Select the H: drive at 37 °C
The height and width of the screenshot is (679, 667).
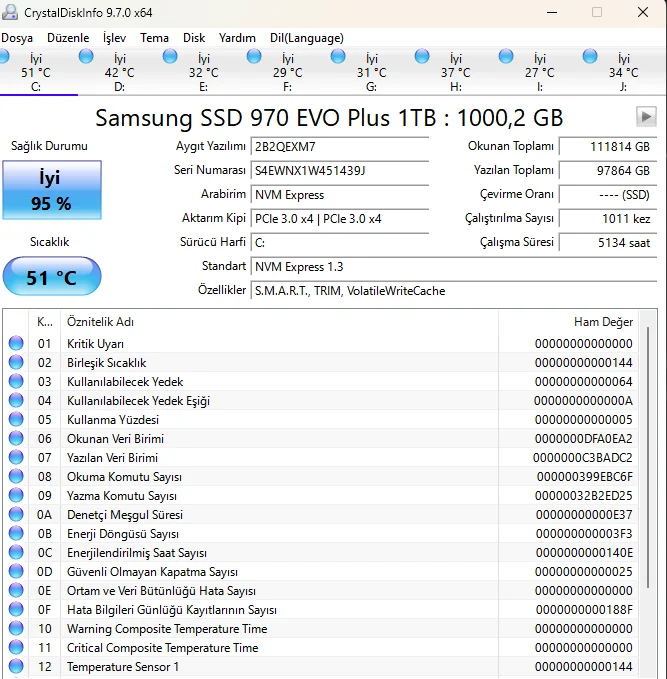tap(456, 72)
